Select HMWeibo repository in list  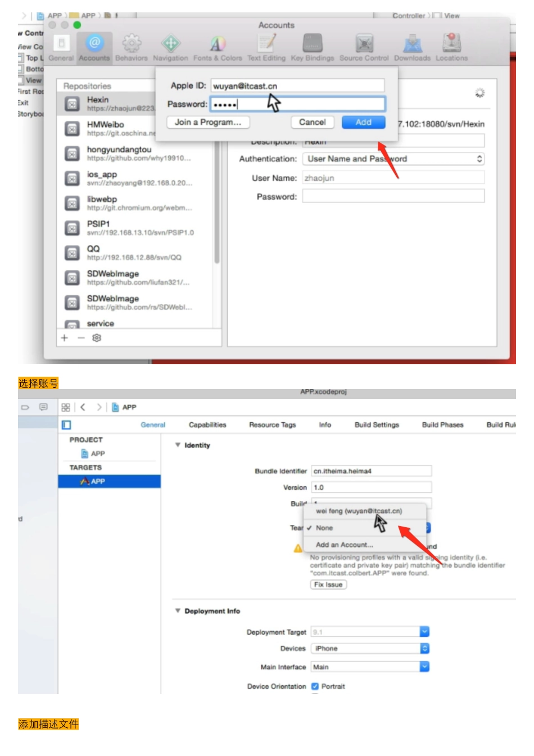point(106,128)
